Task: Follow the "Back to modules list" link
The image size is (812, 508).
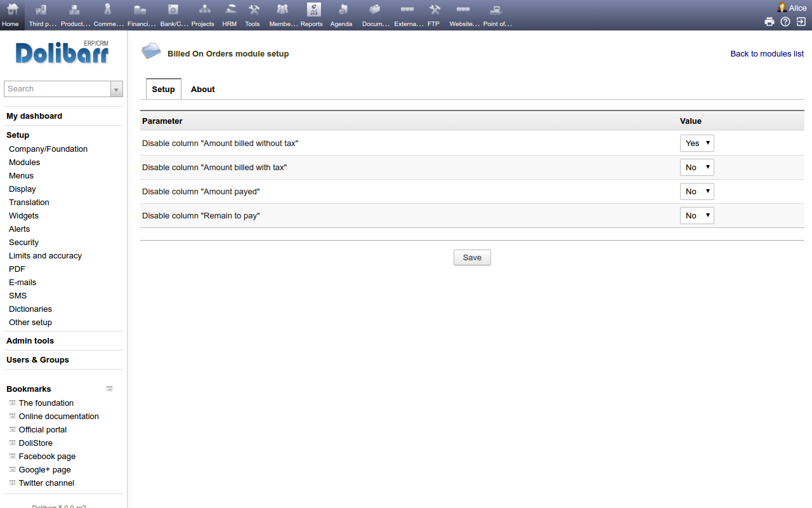Action: (766, 54)
